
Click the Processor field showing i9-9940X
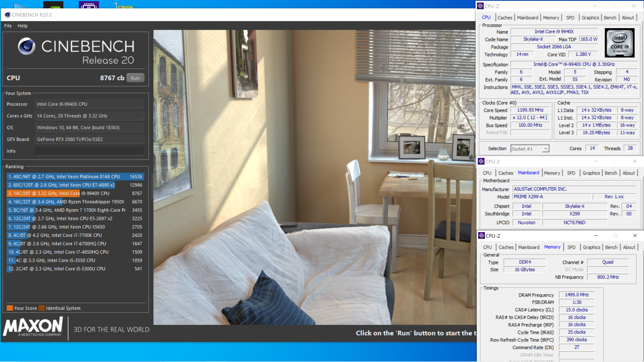[x=89, y=104]
